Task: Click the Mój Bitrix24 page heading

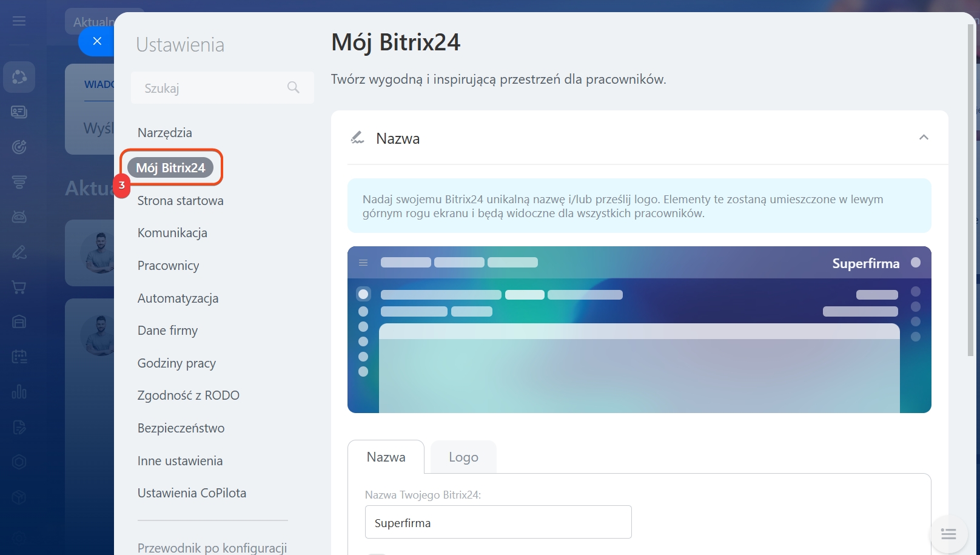Action: point(396,42)
